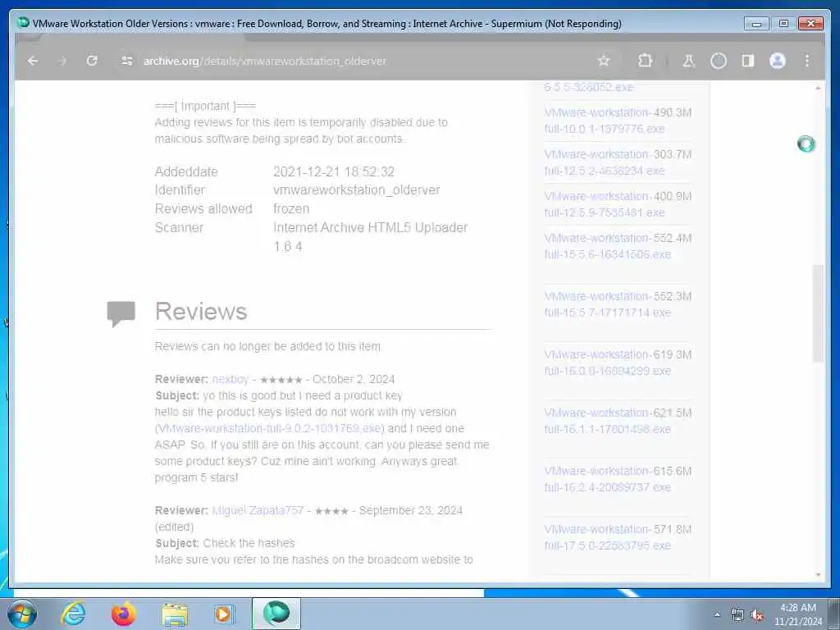The height and width of the screenshot is (630, 840).
Task: Open the browser three-dot menu
Action: tap(807, 61)
